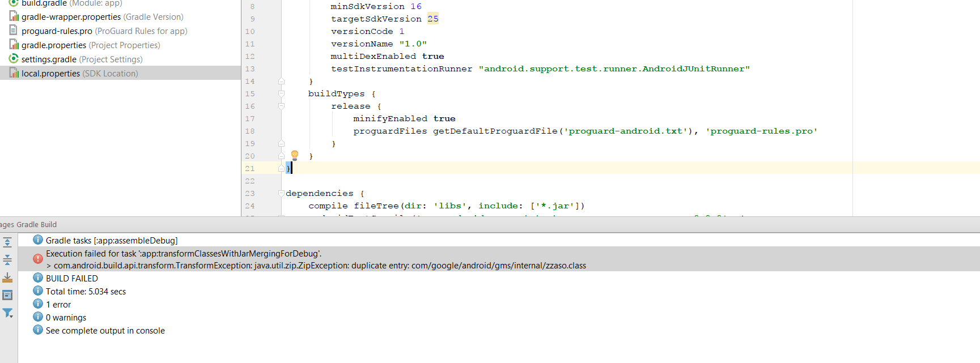Click the Expand All icon in Messages panel
This screenshot has height=363, width=980.
click(7, 242)
